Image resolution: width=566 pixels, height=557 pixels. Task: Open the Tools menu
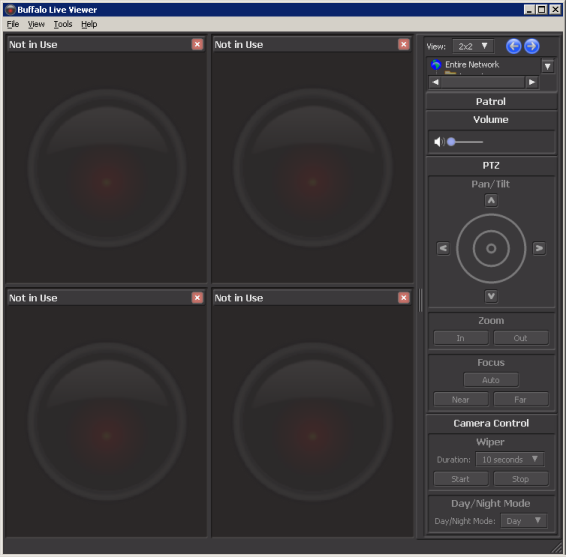coord(63,24)
